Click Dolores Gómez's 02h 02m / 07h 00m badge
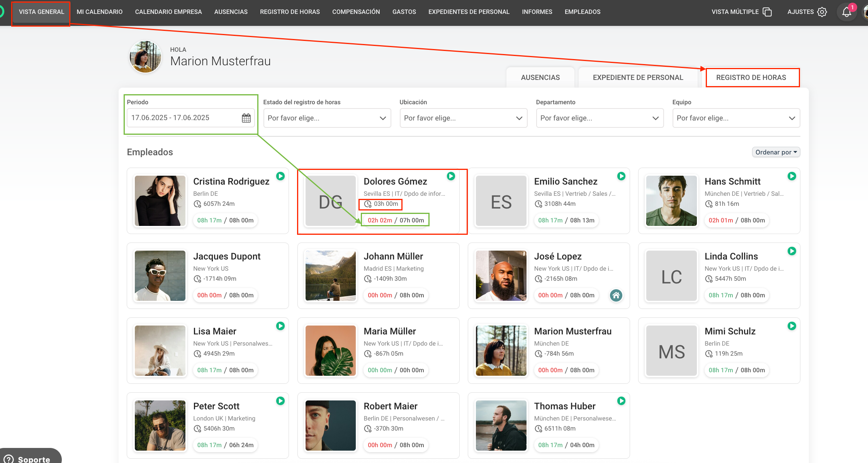This screenshot has width=868, height=463. point(396,220)
